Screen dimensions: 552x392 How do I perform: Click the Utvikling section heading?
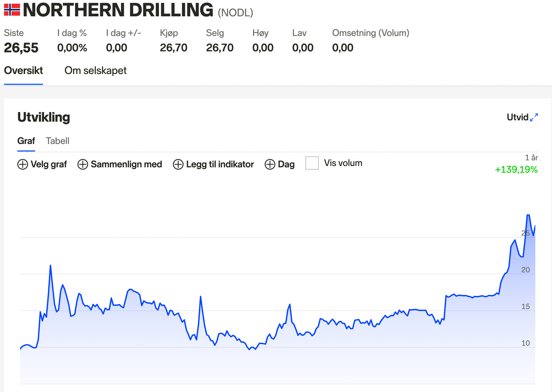point(44,117)
